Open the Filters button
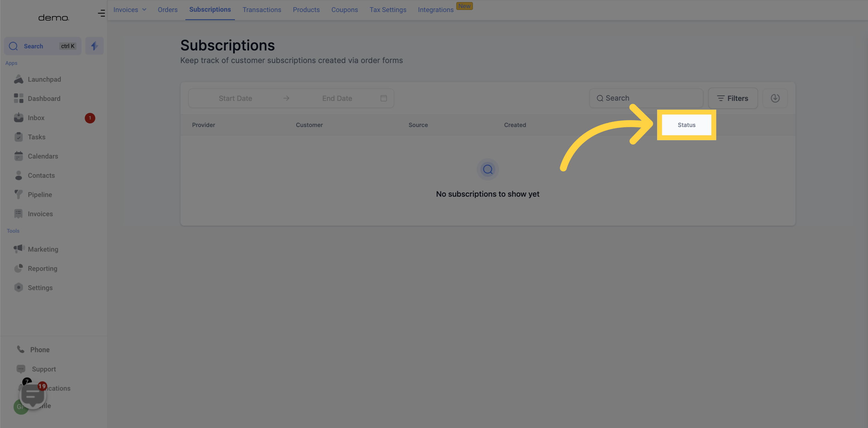Screen dimensions: 868x428 733,98
